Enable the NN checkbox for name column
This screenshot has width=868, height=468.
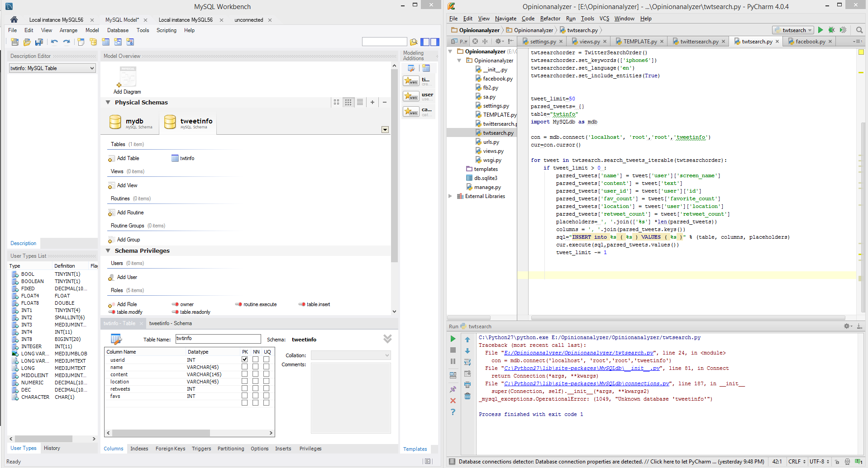(x=256, y=367)
